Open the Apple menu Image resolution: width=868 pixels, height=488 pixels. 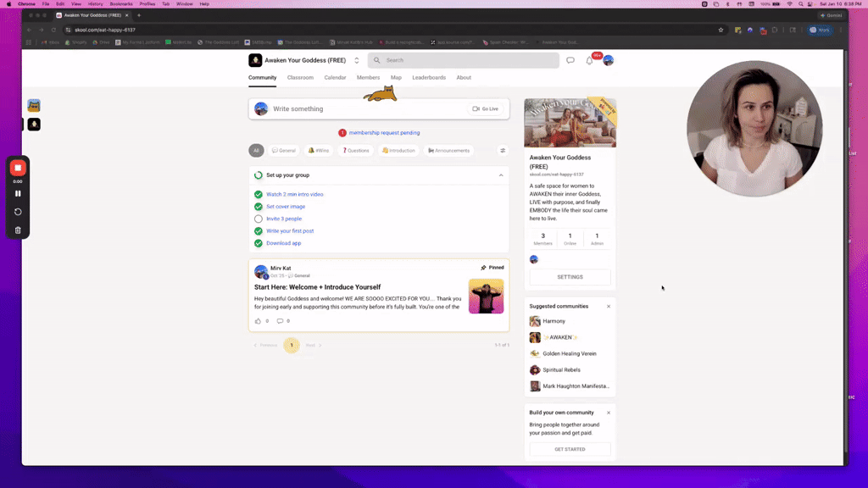pos(8,4)
